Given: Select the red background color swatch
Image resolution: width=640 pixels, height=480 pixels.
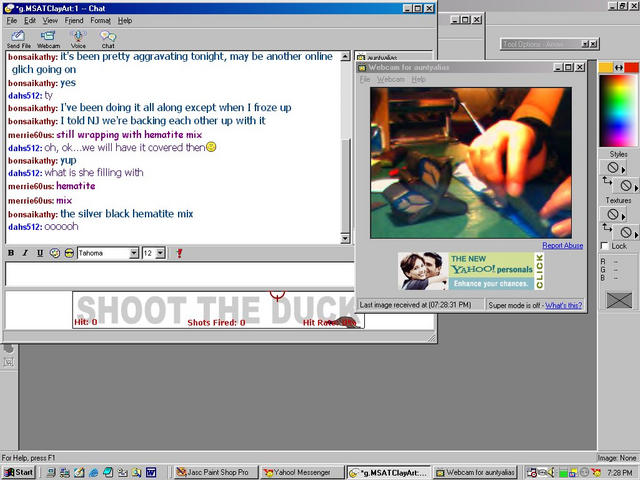Looking at the screenshot, I should click(x=631, y=68).
